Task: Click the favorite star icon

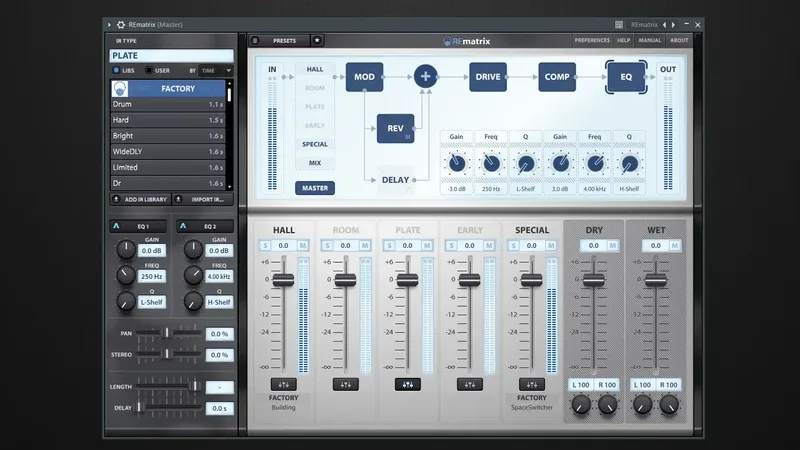Action: 317,40
